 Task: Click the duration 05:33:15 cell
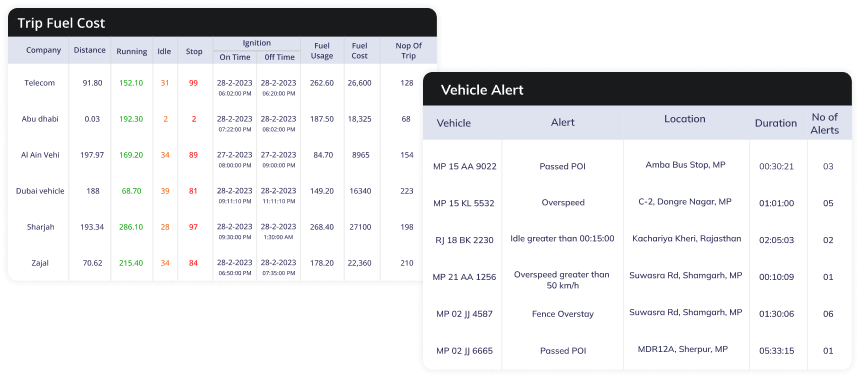(x=776, y=351)
